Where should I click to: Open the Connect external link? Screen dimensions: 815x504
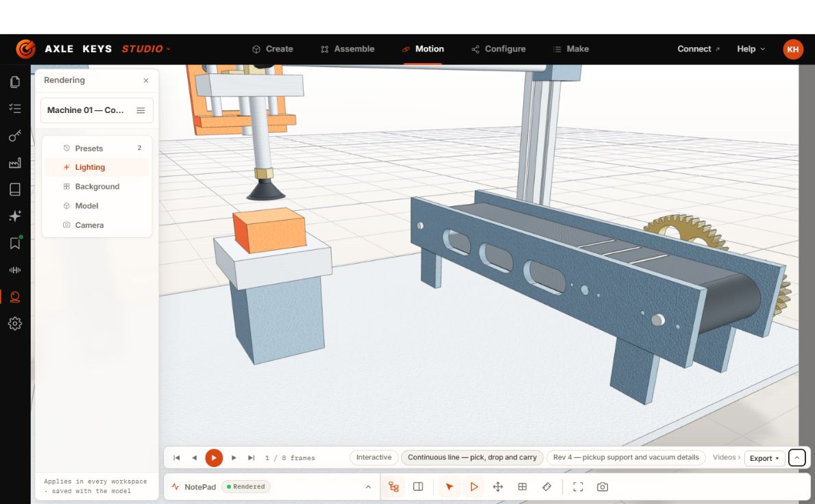[x=698, y=49]
